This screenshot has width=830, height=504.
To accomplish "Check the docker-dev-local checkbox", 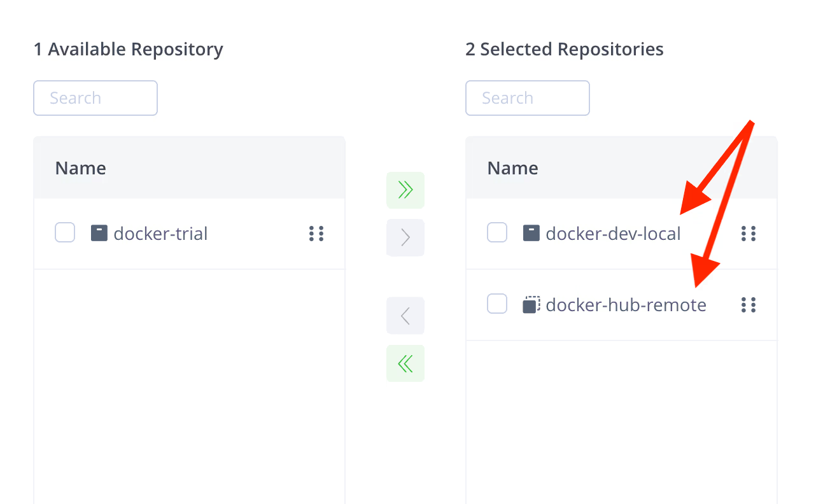I will pyautogui.click(x=497, y=233).
